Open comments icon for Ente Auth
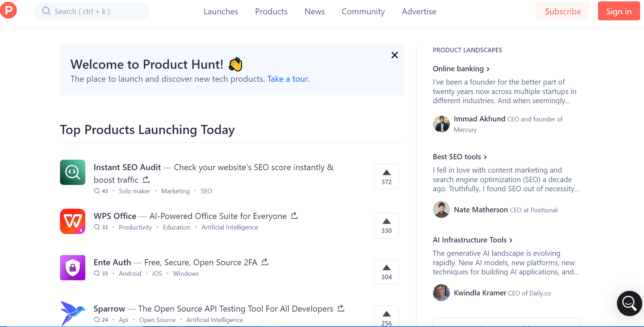The width and height of the screenshot is (644, 327). (x=97, y=273)
